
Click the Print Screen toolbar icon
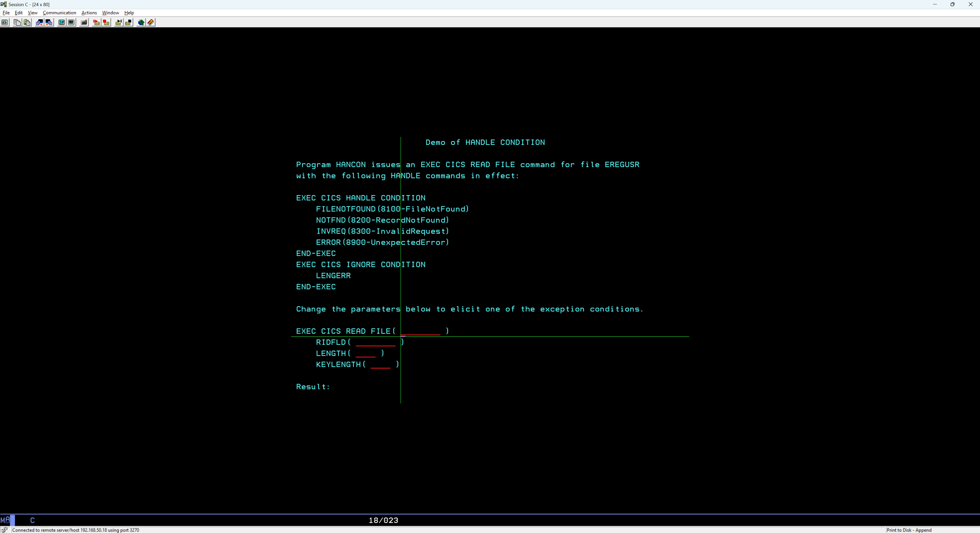tap(5, 22)
